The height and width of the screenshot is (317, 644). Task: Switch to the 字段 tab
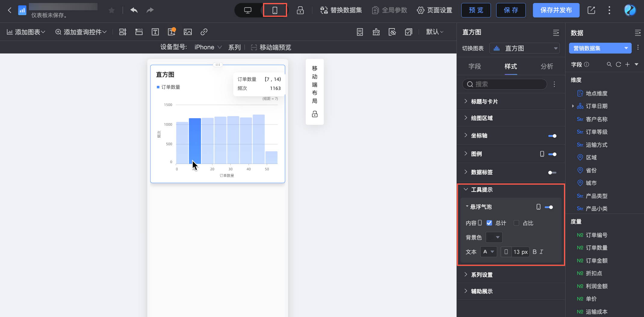pyautogui.click(x=475, y=66)
